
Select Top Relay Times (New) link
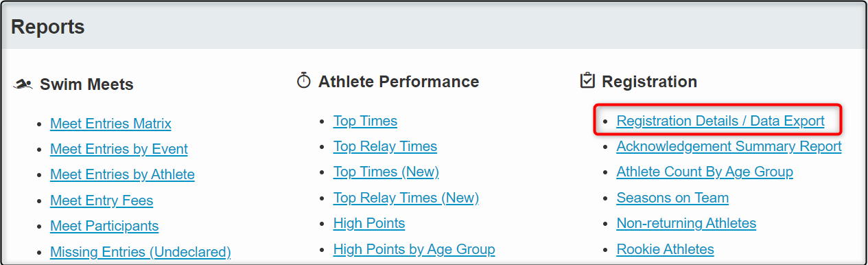pyautogui.click(x=406, y=198)
